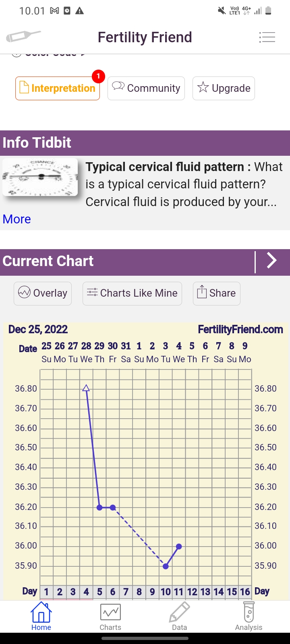Open the Data pencil tab
Viewport: 290px width, 644px height.
(179, 616)
